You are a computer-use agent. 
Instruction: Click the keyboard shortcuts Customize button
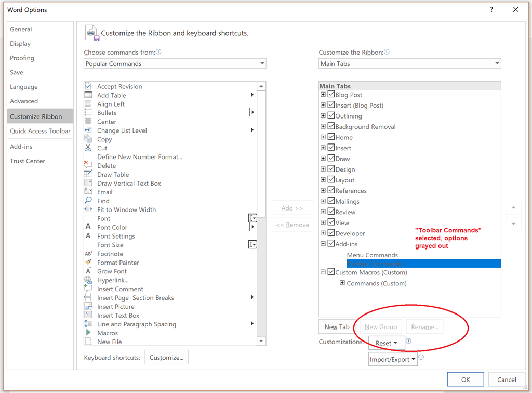(166, 357)
